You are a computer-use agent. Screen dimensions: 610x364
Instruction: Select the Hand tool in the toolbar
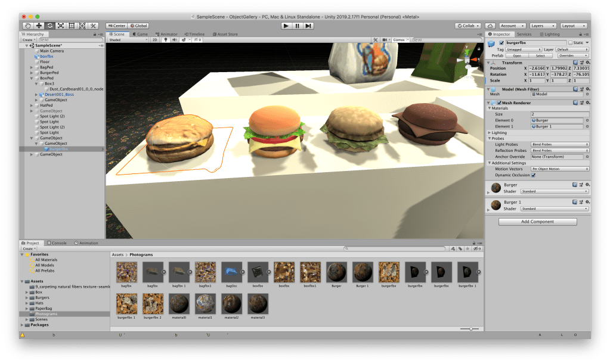click(28, 26)
